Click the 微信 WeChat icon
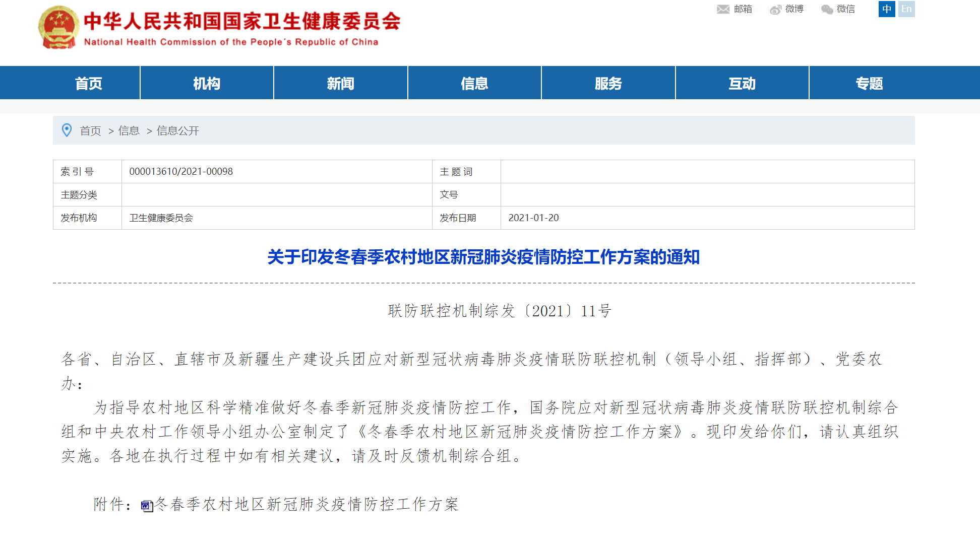Image resolution: width=980 pixels, height=550 pixels. point(827,10)
